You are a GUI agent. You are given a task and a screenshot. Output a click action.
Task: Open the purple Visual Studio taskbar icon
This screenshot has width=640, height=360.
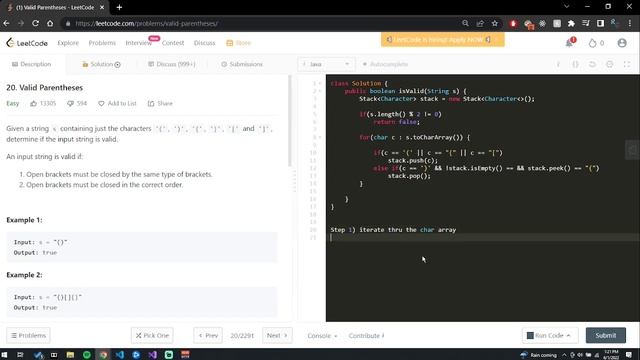click(x=153, y=355)
